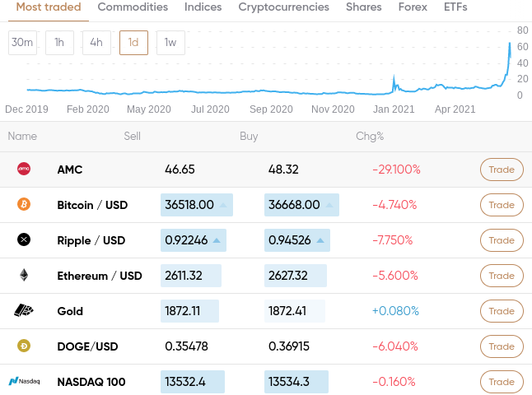Switch to the ETFs tab
The height and width of the screenshot is (395, 532).
coord(455,7)
